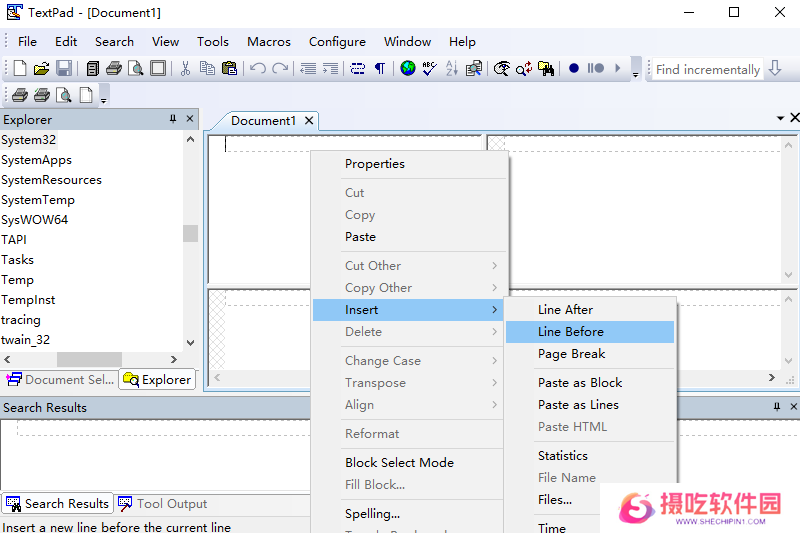
Task: Select the Temp folder in Explorer list
Action: 17,280
